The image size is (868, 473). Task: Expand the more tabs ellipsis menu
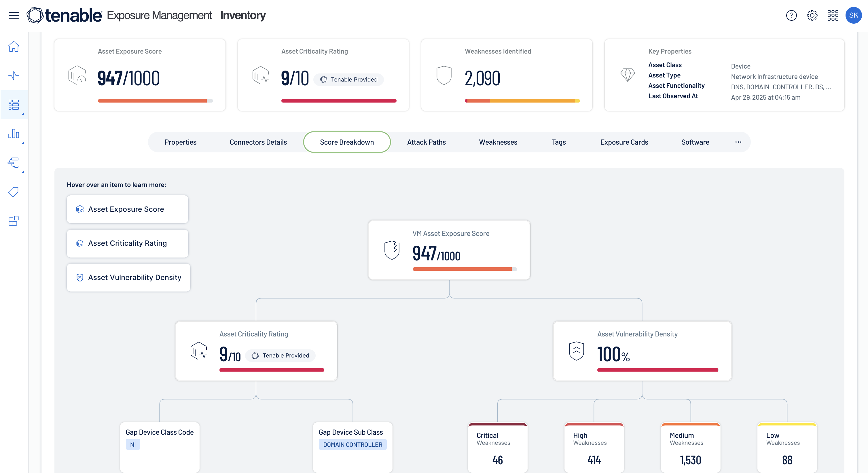coord(738,142)
